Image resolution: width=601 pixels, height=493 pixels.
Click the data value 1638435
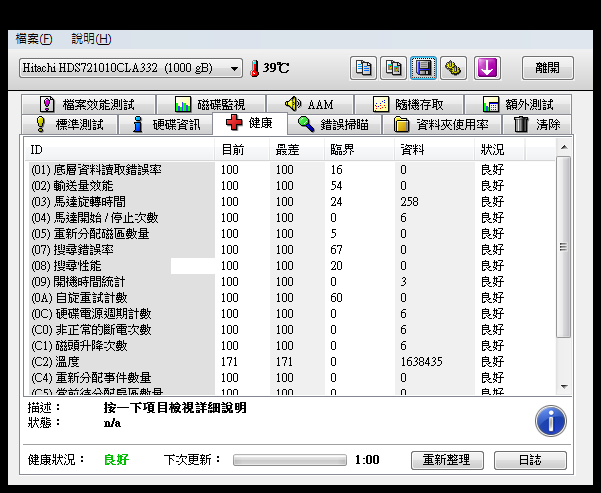[421, 362]
